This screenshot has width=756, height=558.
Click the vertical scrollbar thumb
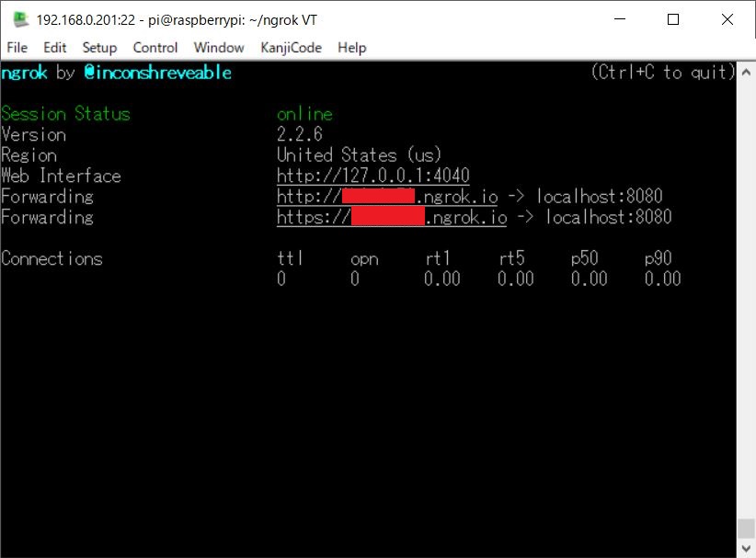(x=746, y=529)
